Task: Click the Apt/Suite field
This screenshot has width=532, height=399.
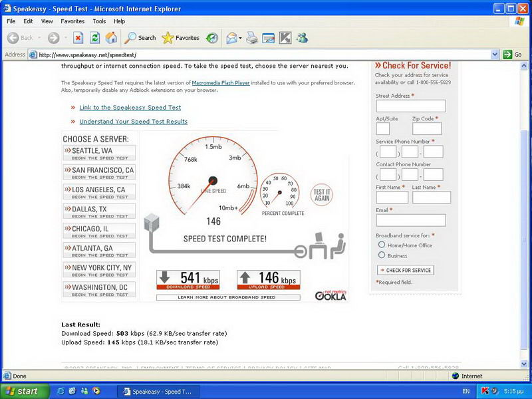Action: coord(383,129)
